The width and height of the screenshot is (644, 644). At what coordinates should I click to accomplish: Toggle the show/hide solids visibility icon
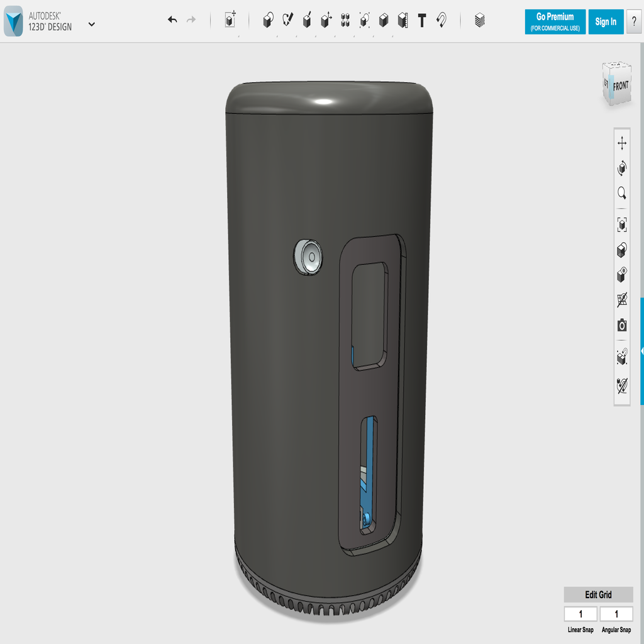(622, 275)
